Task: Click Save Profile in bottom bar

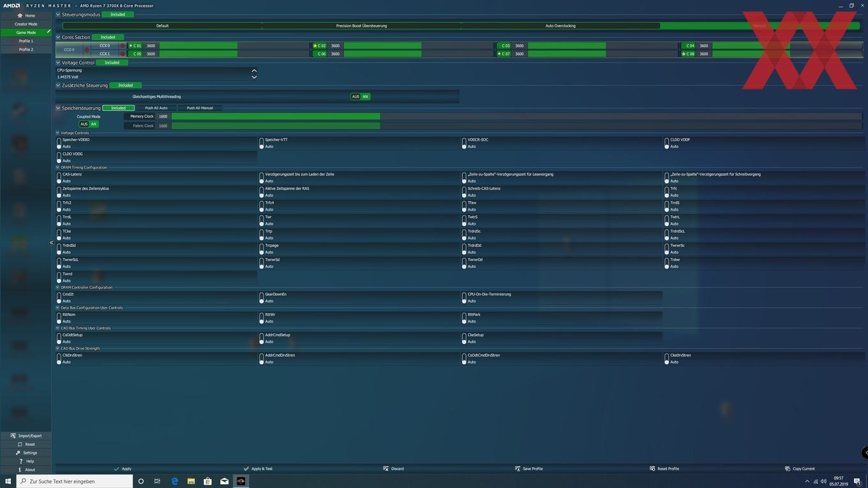Action: [x=528, y=469]
